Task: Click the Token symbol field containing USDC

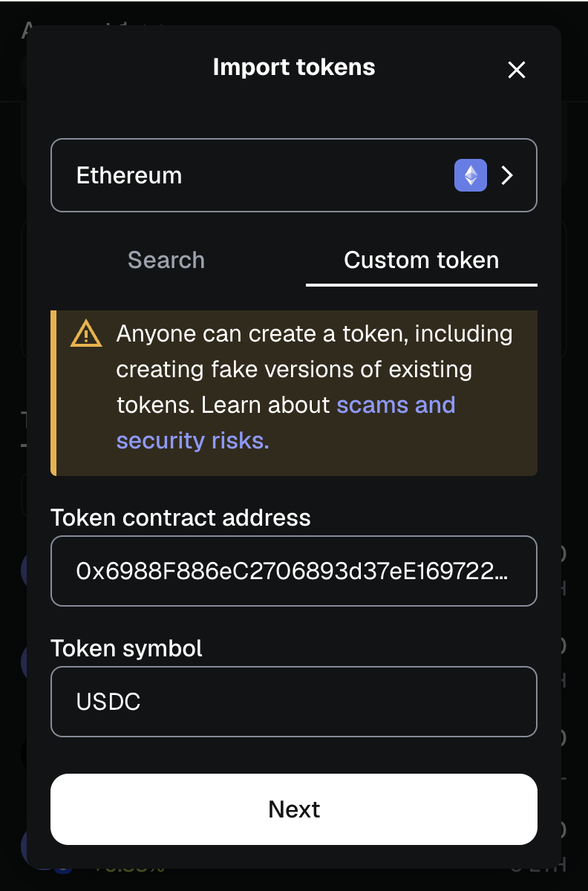Action: point(293,702)
